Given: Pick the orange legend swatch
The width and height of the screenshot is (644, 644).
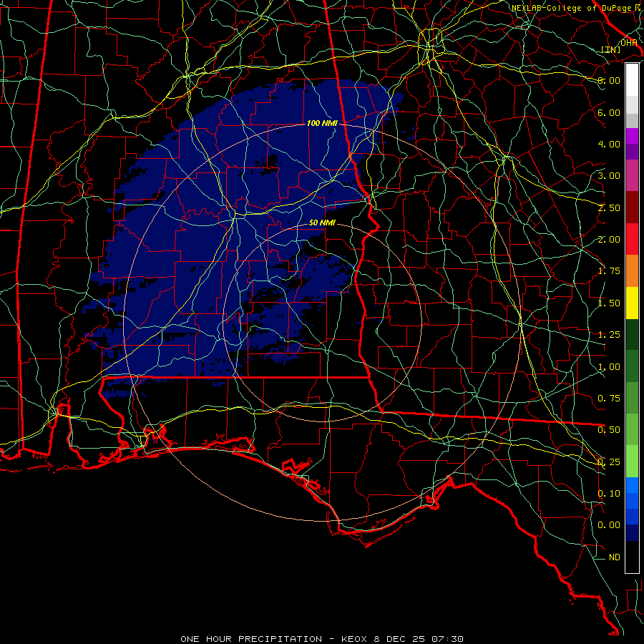Looking at the screenshot, I should coord(632,270).
